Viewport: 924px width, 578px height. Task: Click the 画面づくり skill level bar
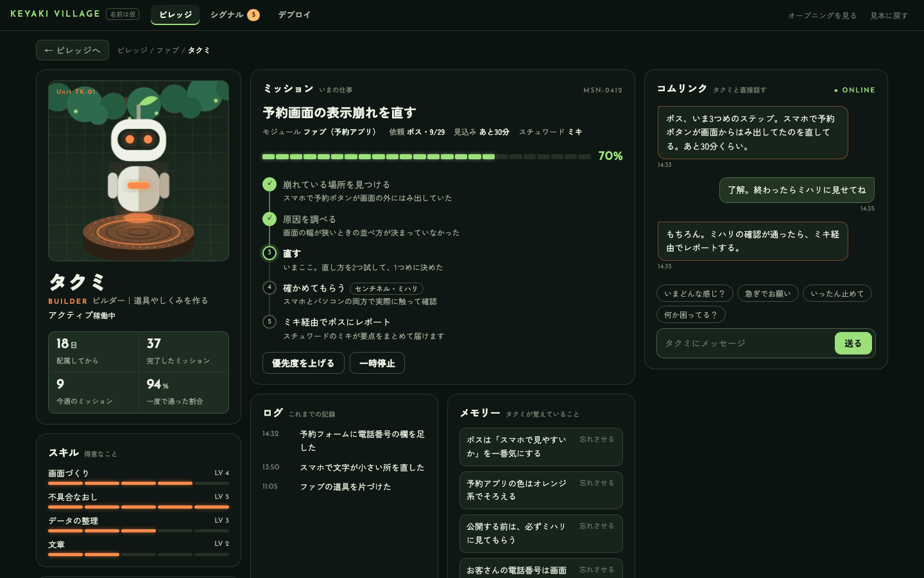pyautogui.click(x=139, y=483)
